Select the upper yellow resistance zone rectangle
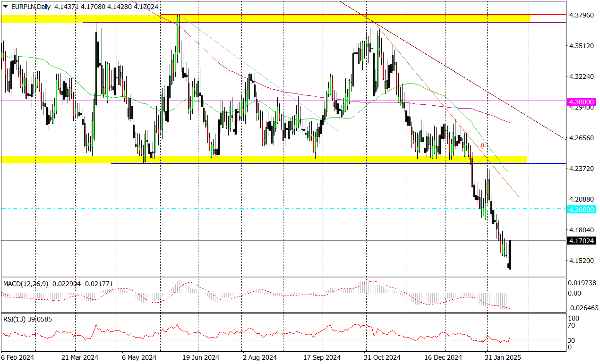This screenshot has width=600, height=364. tap(266, 18)
